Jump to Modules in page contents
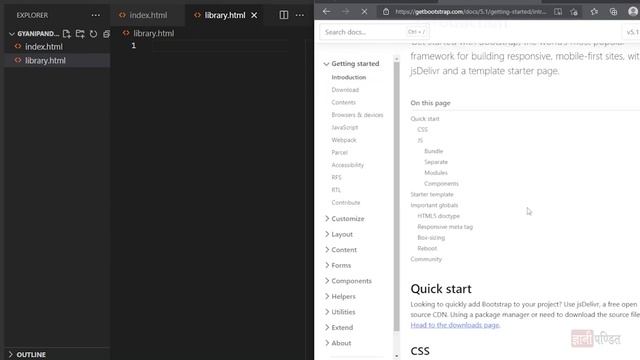 click(x=436, y=173)
